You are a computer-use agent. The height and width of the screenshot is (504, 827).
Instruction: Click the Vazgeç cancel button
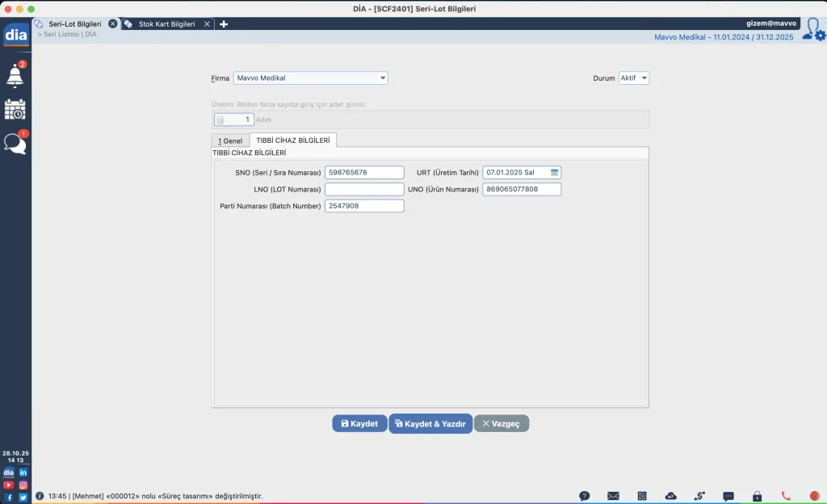point(501,423)
